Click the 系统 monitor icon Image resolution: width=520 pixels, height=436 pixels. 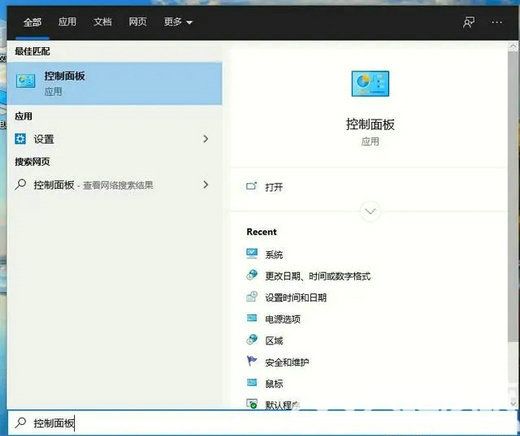click(x=252, y=254)
